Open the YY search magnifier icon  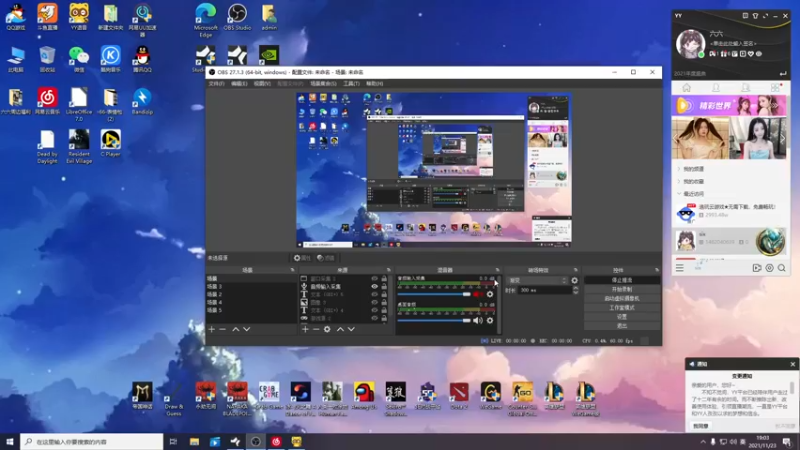(x=782, y=268)
